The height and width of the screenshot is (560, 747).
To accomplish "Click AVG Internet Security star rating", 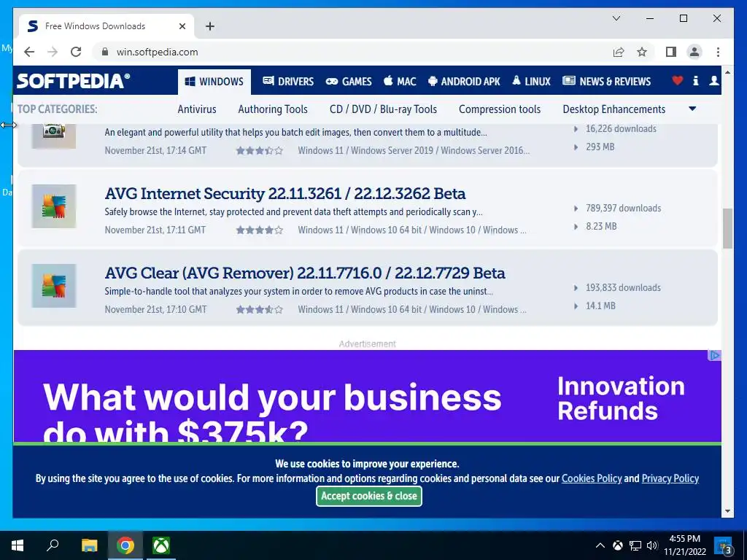I will (x=260, y=230).
